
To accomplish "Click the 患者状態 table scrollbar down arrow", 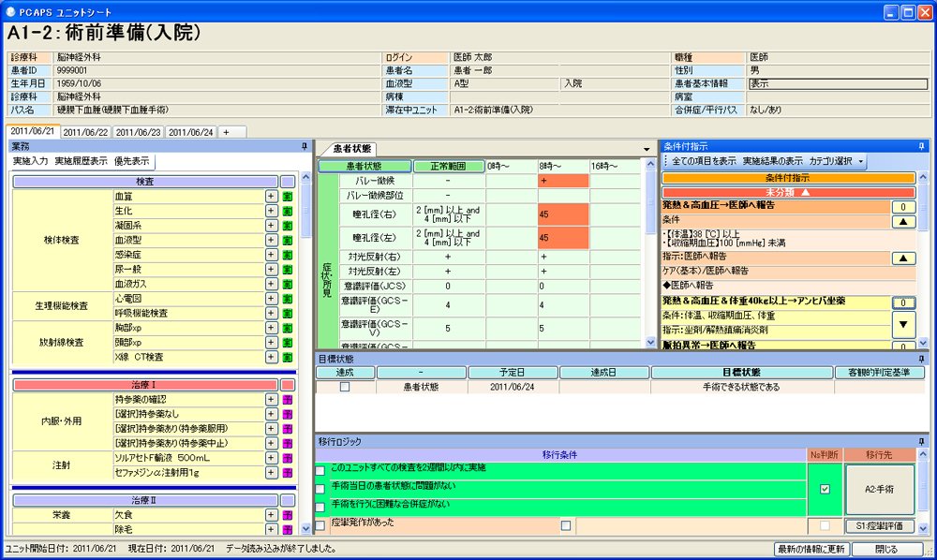I will 651,342.
